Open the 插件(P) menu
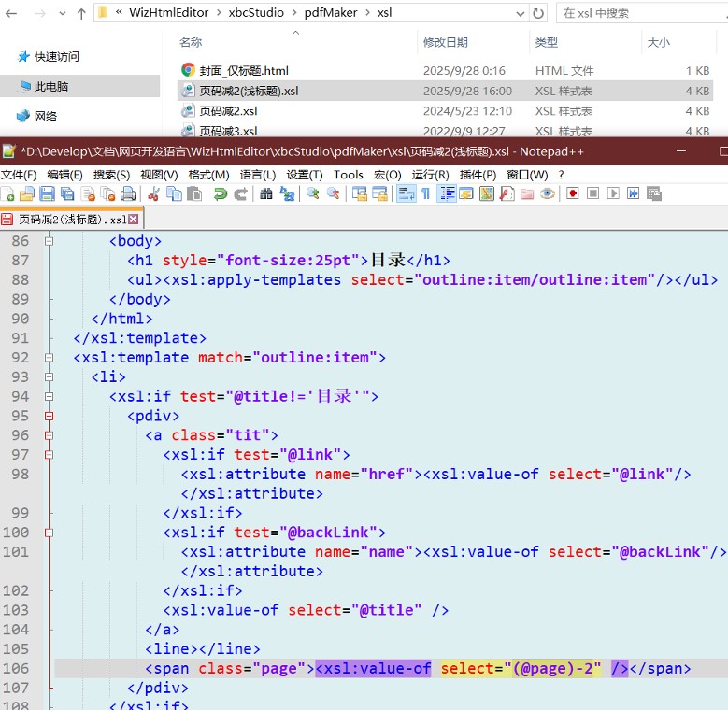The width and height of the screenshot is (728, 710). [478, 175]
